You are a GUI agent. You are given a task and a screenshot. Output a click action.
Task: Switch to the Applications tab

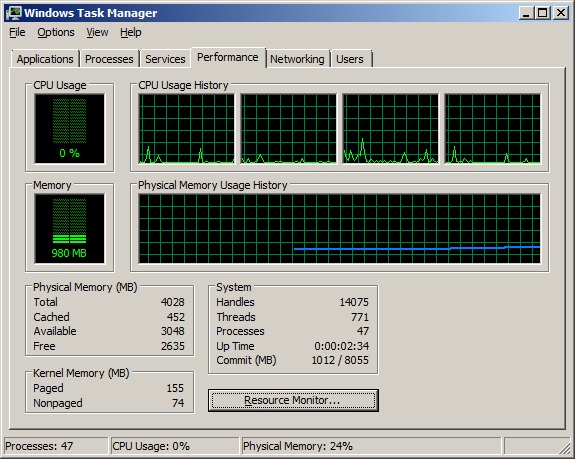45,59
